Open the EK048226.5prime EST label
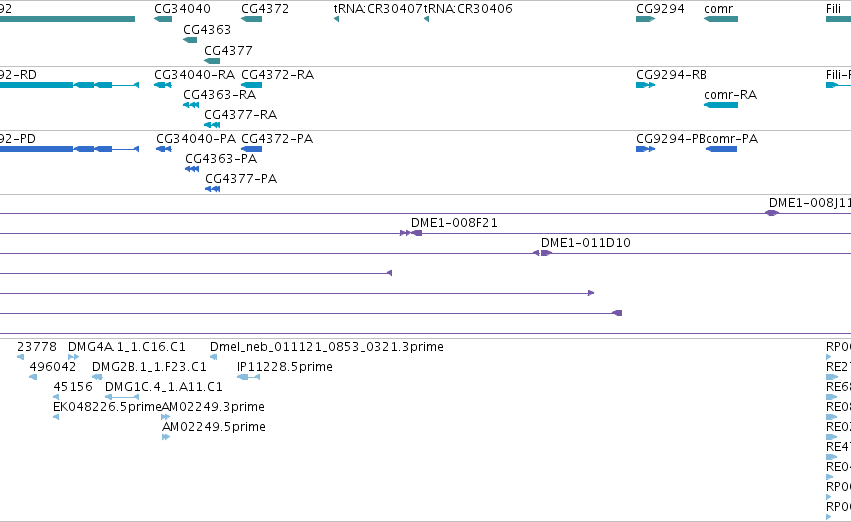This screenshot has width=851, height=522. [107, 406]
